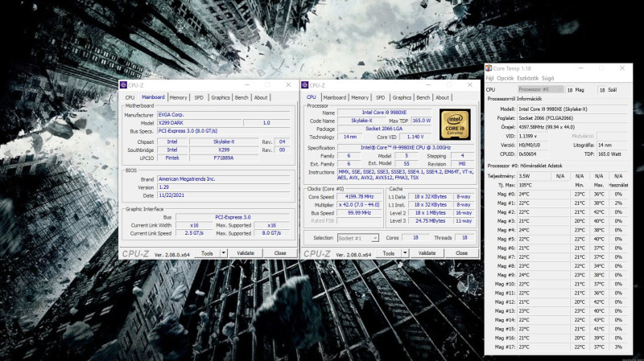Click Core VID 1.140 V value
The width and height of the screenshot is (644, 361).
[x=417, y=137]
